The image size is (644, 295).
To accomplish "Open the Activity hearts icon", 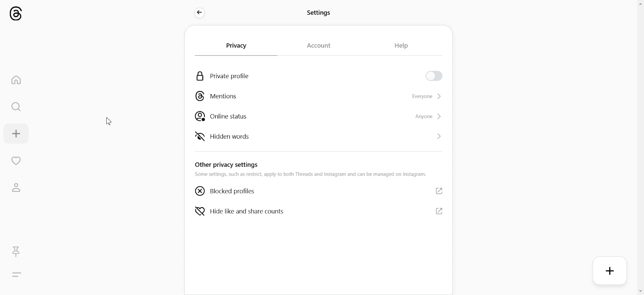I will (15, 160).
